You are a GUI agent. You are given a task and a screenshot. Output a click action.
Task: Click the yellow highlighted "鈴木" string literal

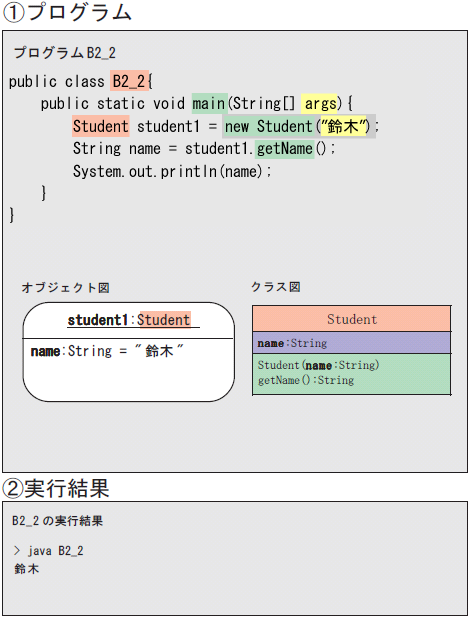[x=343, y=126]
